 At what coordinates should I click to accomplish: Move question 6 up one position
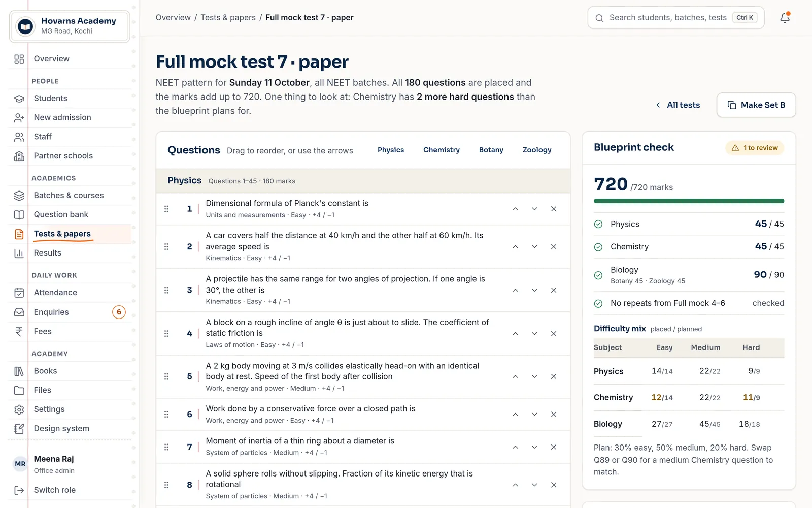click(515, 414)
